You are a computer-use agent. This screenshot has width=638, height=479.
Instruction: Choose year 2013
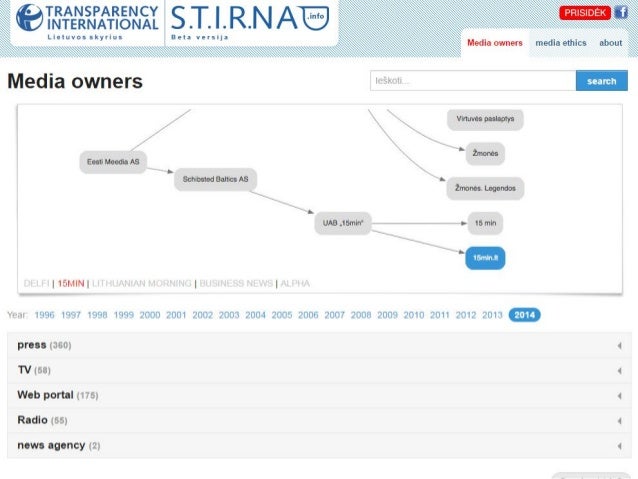pos(492,315)
